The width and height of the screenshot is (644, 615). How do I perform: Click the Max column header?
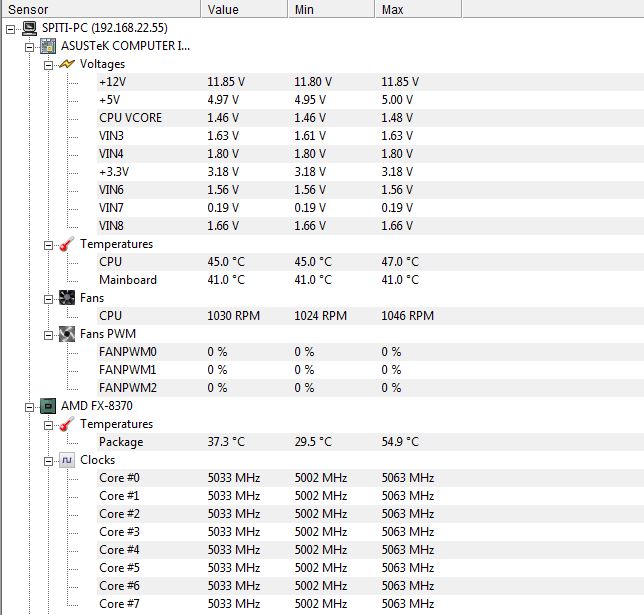pos(418,9)
